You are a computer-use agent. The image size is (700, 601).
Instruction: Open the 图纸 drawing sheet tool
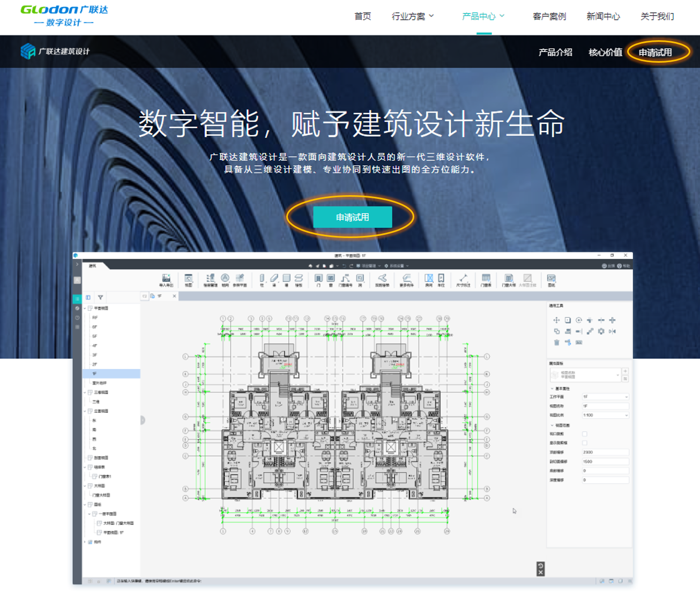tap(551, 280)
